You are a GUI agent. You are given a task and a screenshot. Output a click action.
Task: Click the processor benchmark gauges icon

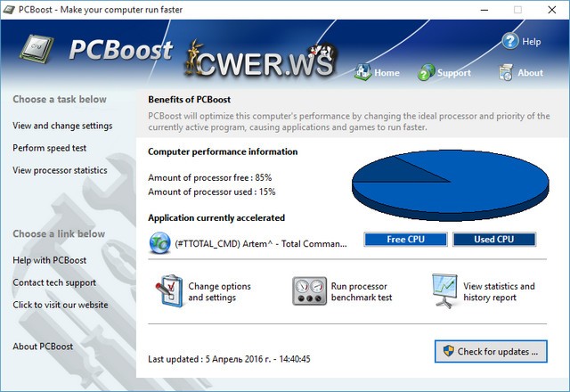tap(309, 291)
